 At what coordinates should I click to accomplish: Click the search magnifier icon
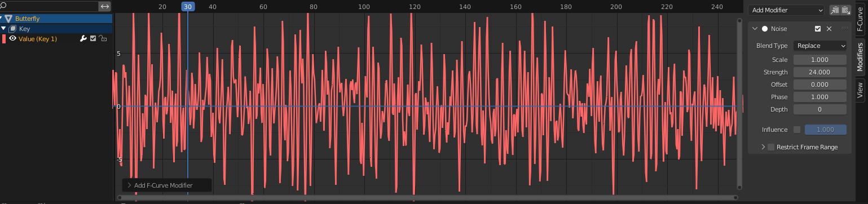pos(3,6)
